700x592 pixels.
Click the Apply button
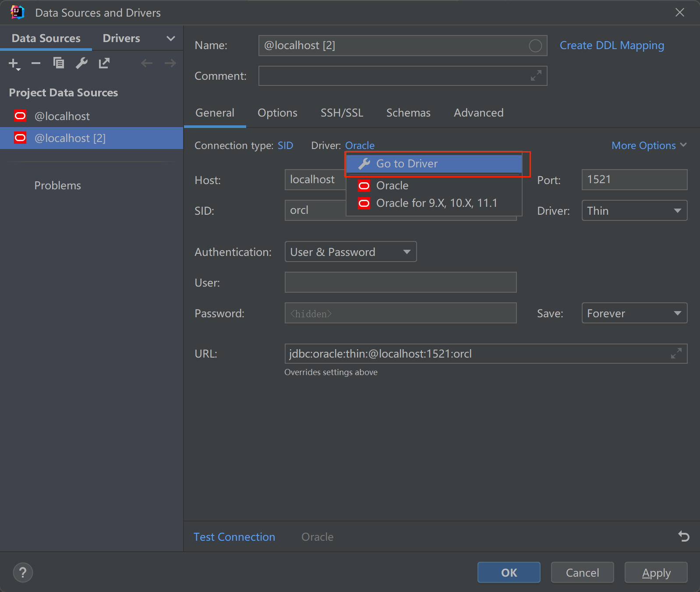(656, 572)
